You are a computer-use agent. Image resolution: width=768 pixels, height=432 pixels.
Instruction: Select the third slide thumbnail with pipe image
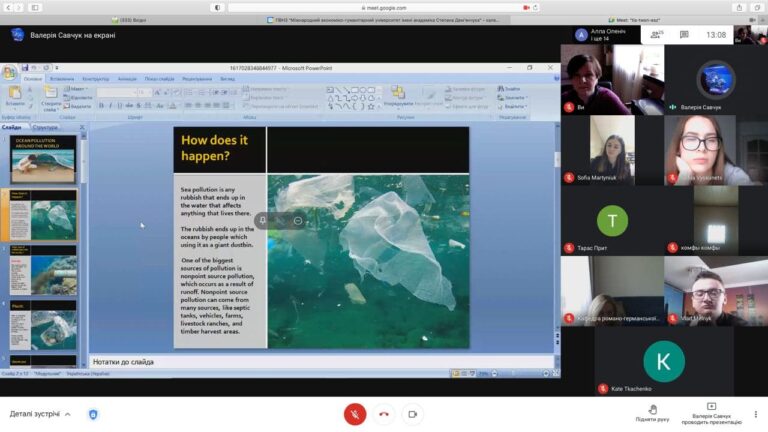[43, 270]
